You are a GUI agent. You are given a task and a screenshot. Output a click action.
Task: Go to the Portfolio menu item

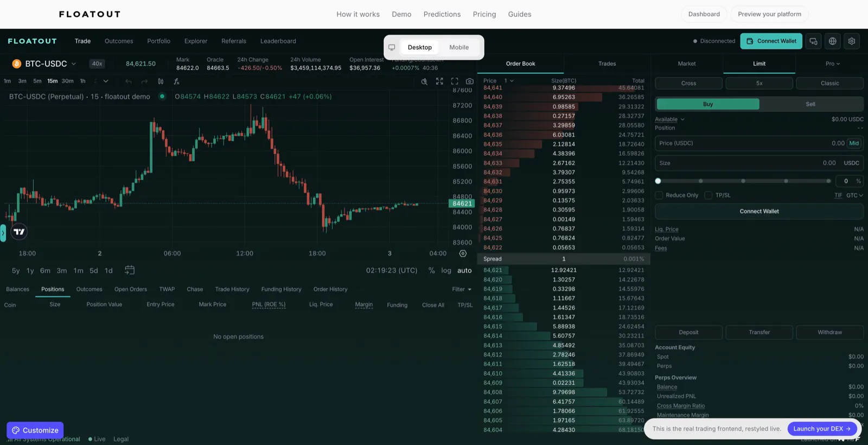(158, 41)
